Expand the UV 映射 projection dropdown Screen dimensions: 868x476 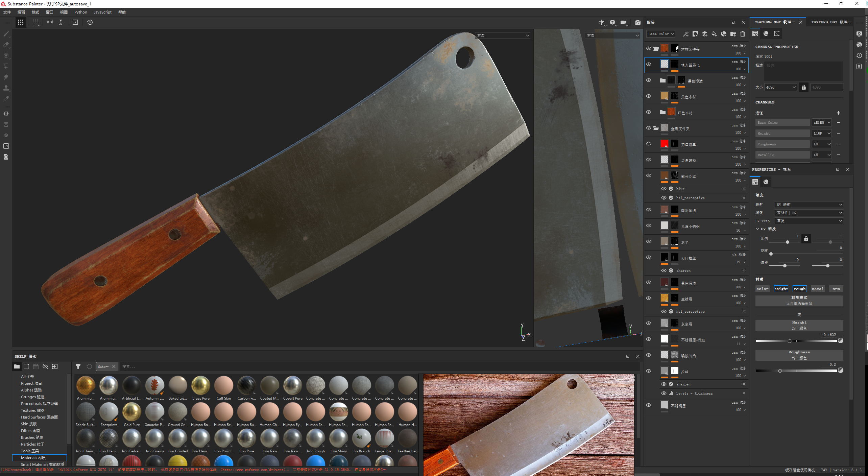(x=809, y=205)
